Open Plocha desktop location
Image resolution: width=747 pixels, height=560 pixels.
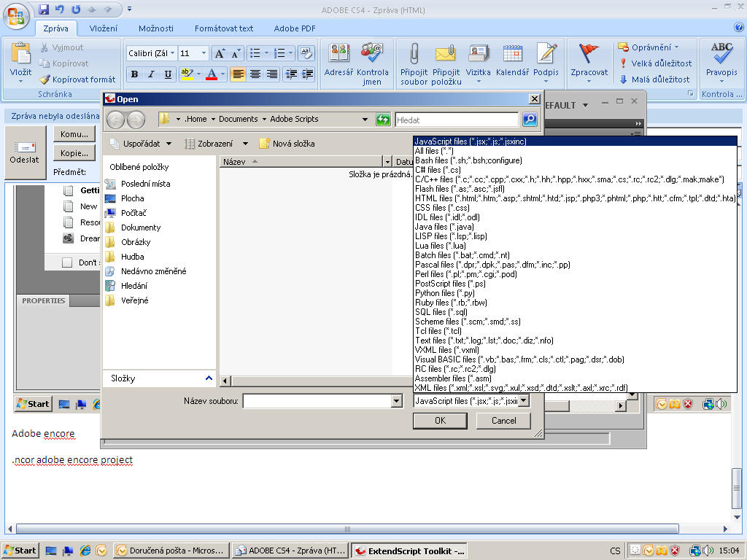(133, 198)
